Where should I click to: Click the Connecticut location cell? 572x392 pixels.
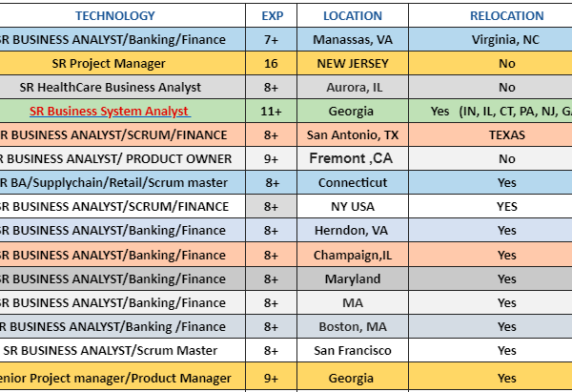(353, 182)
